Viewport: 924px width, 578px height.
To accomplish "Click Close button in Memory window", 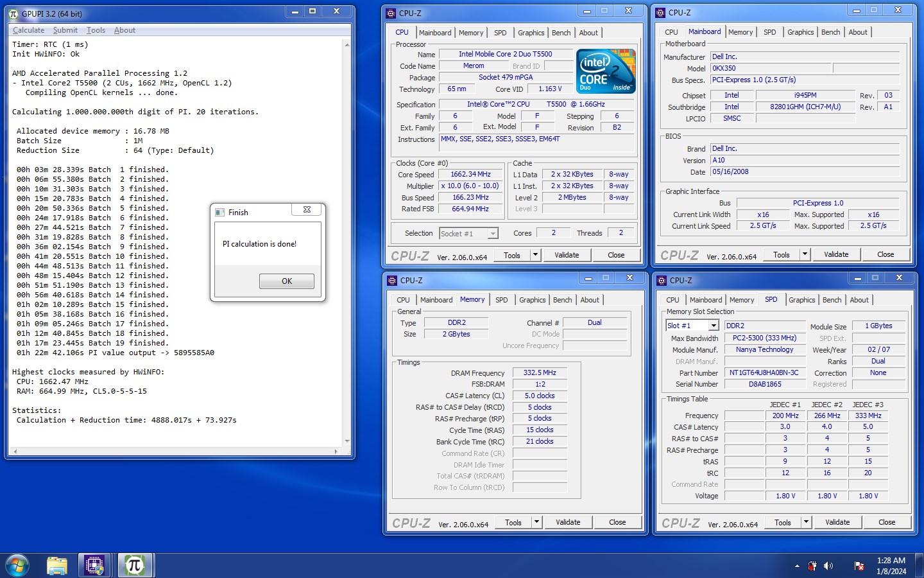I will [x=617, y=522].
